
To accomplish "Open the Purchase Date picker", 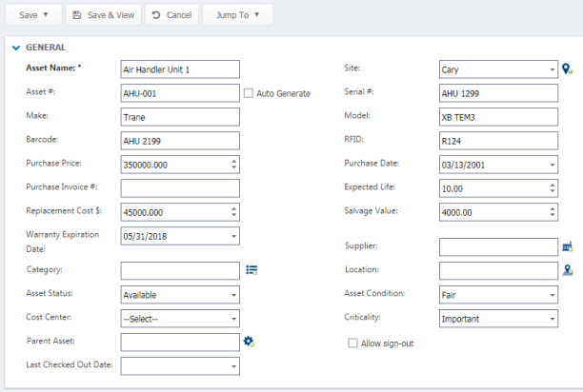I will click(x=553, y=165).
